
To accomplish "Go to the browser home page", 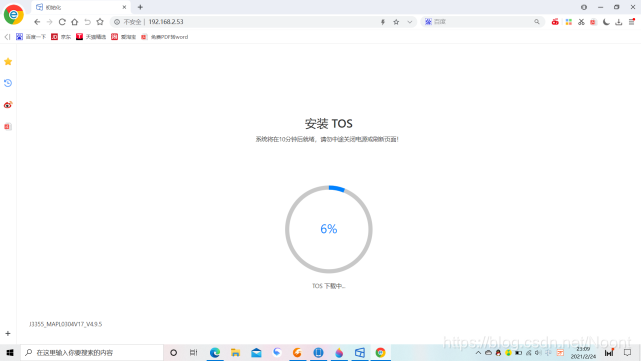I will (74, 22).
